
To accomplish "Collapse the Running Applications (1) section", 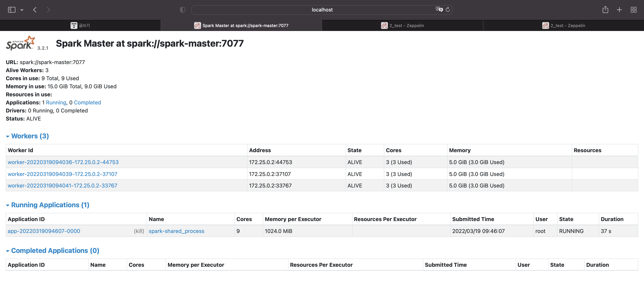I will [x=50, y=205].
